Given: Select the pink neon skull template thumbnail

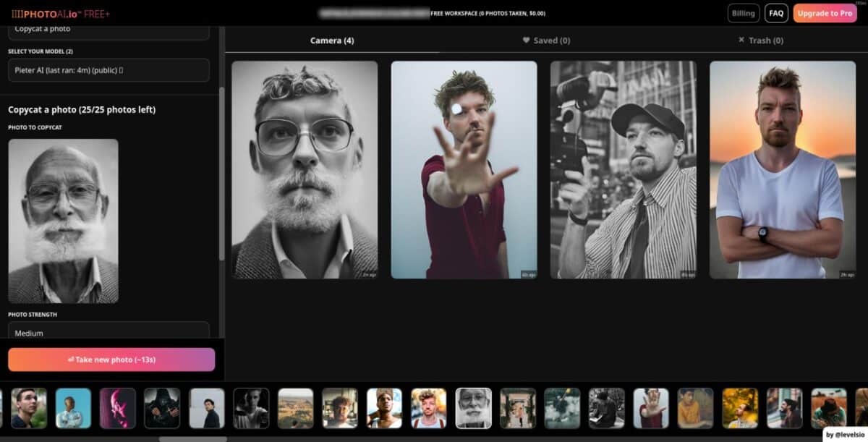Looking at the screenshot, I should click(x=117, y=408).
